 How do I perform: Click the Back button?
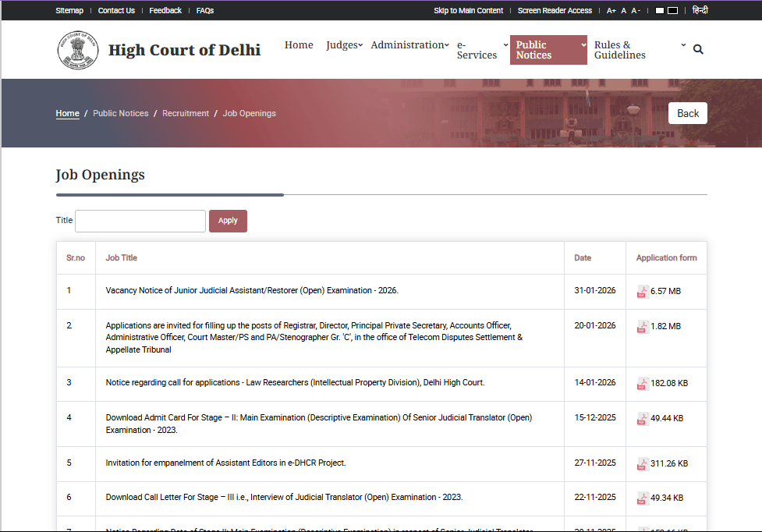click(687, 112)
